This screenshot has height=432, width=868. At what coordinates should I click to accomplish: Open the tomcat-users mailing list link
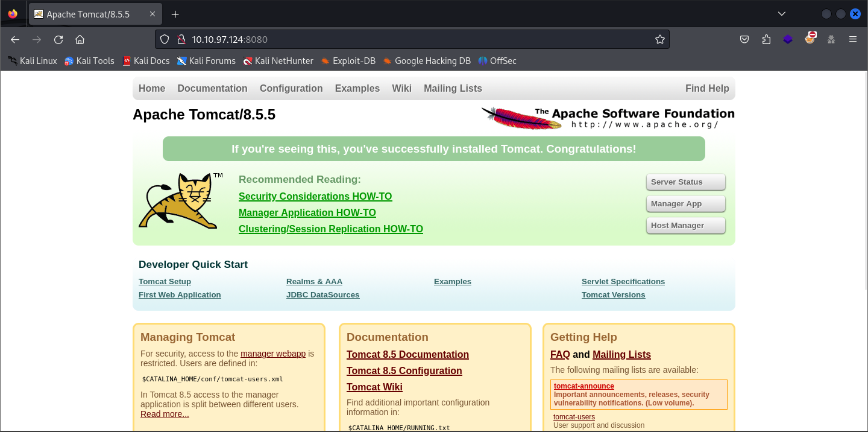(574, 417)
